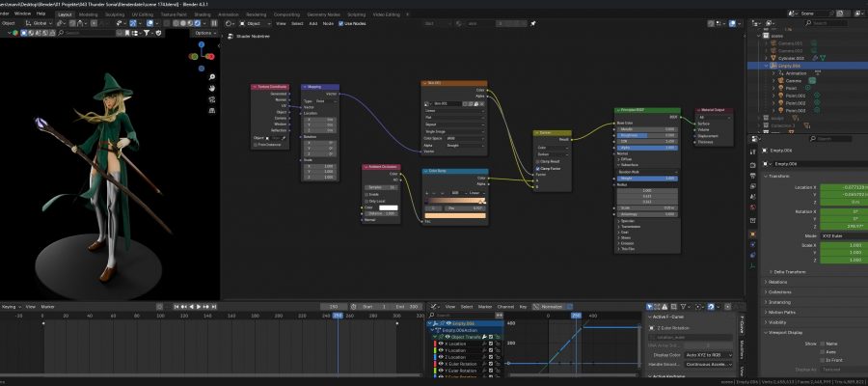Switch perspective/orthographic with grid icon
Screen dimensions: 868x386
click(x=211, y=111)
